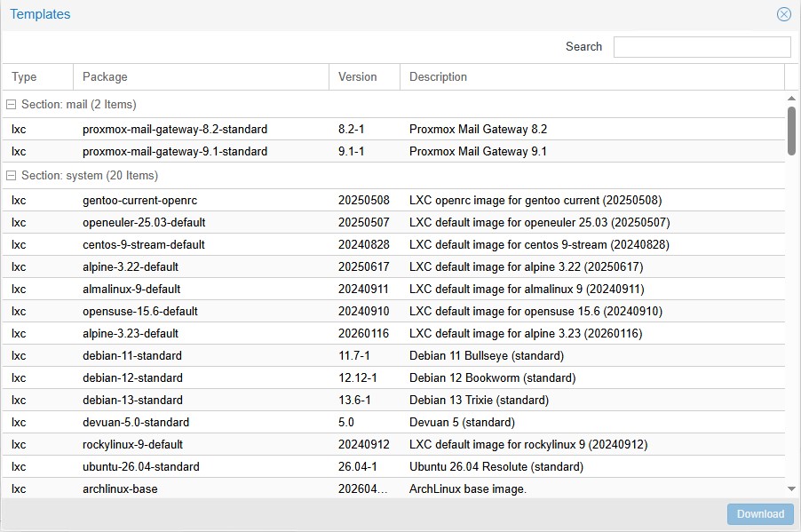Image resolution: width=801 pixels, height=532 pixels.
Task: Click gentoo current LXC openrc description
Action: [x=535, y=201]
